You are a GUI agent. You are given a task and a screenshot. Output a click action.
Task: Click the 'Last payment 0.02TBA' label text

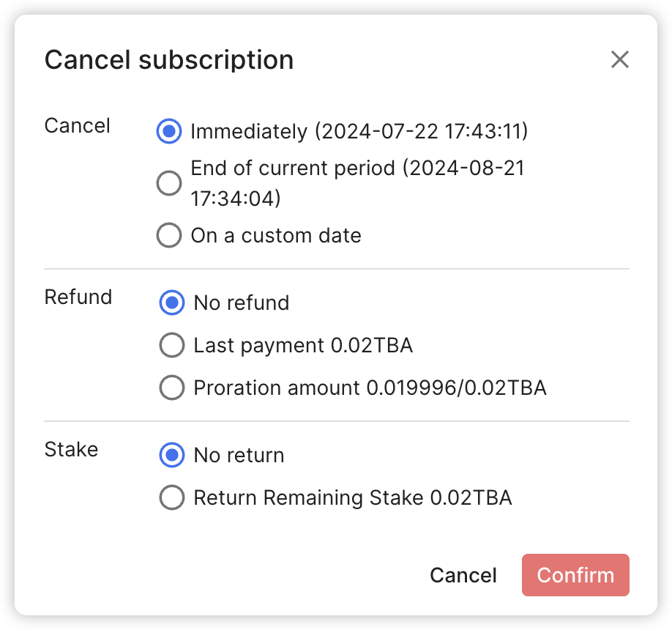(x=303, y=346)
